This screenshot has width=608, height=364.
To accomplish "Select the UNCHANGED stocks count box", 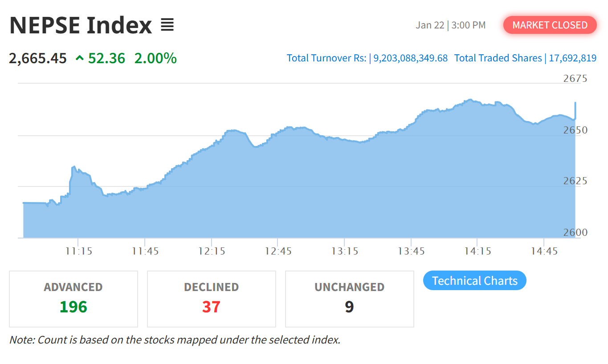I will [x=350, y=299].
